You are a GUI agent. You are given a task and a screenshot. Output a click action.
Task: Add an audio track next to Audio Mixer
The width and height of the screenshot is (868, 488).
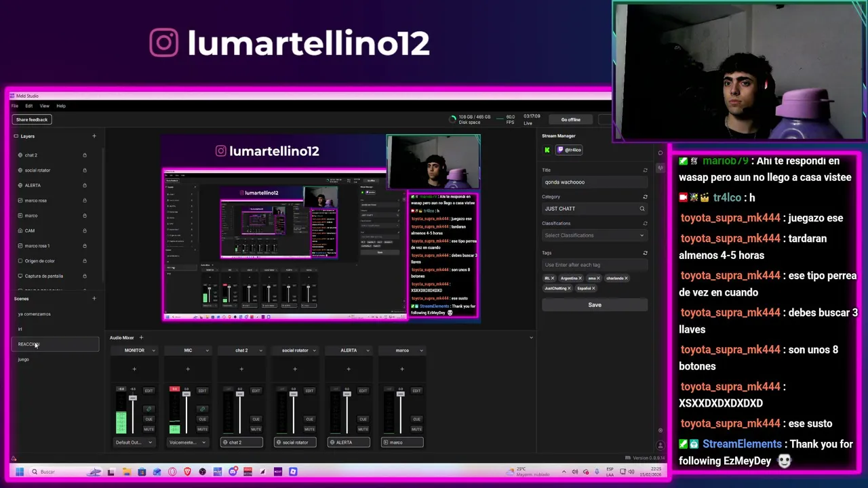(x=141, y=338)
